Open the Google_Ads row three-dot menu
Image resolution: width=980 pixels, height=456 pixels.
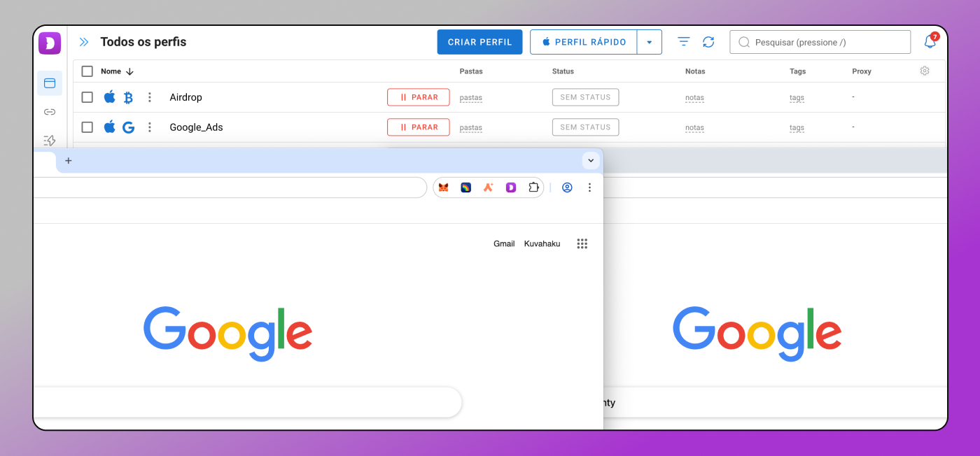[x=149, y=127]
